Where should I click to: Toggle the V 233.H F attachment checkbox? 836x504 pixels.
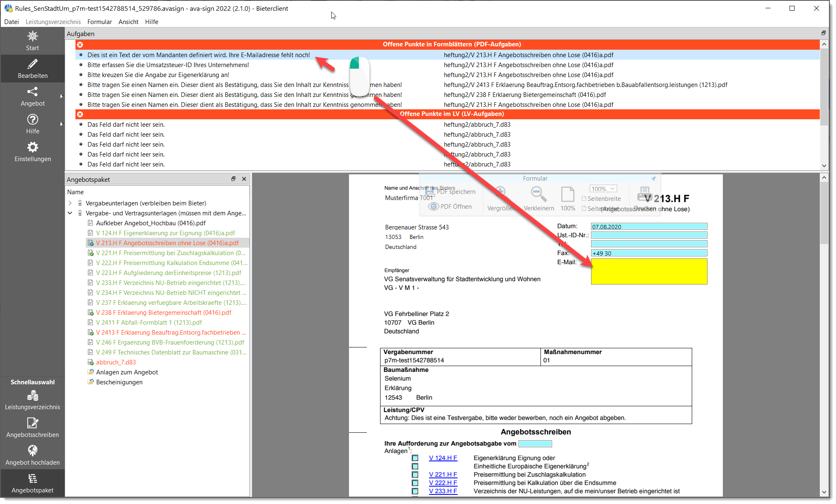[415, 491]
